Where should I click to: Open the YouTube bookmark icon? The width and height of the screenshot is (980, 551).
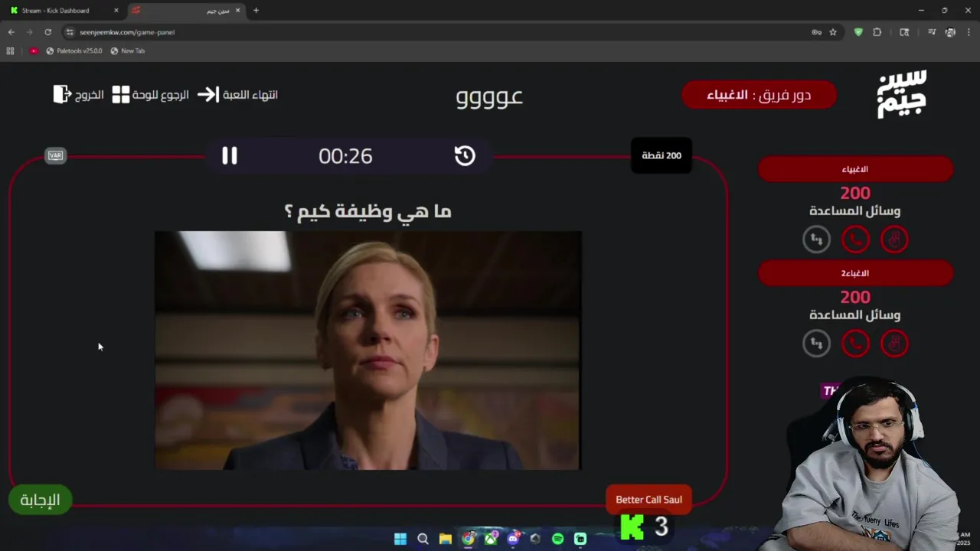tap(34, 51)
